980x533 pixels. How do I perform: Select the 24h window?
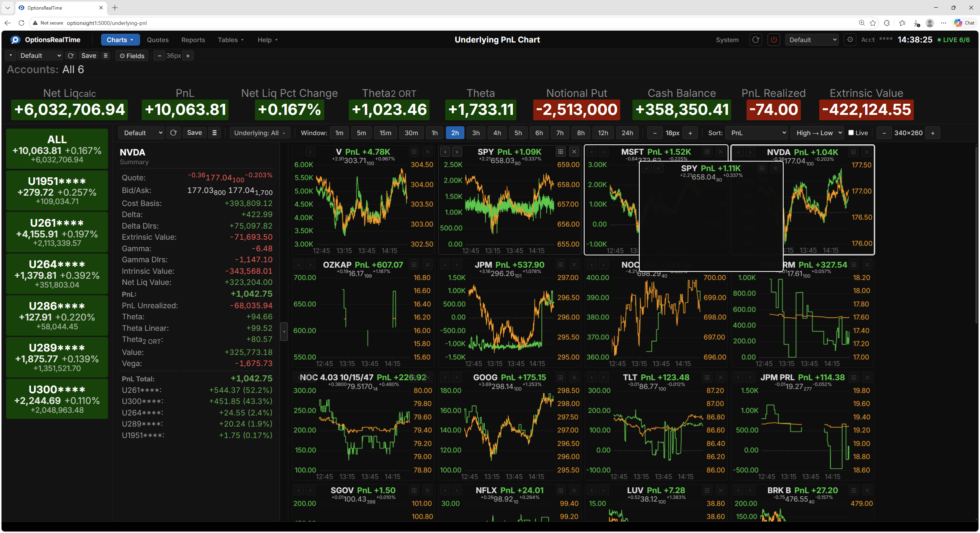point(627,133)
